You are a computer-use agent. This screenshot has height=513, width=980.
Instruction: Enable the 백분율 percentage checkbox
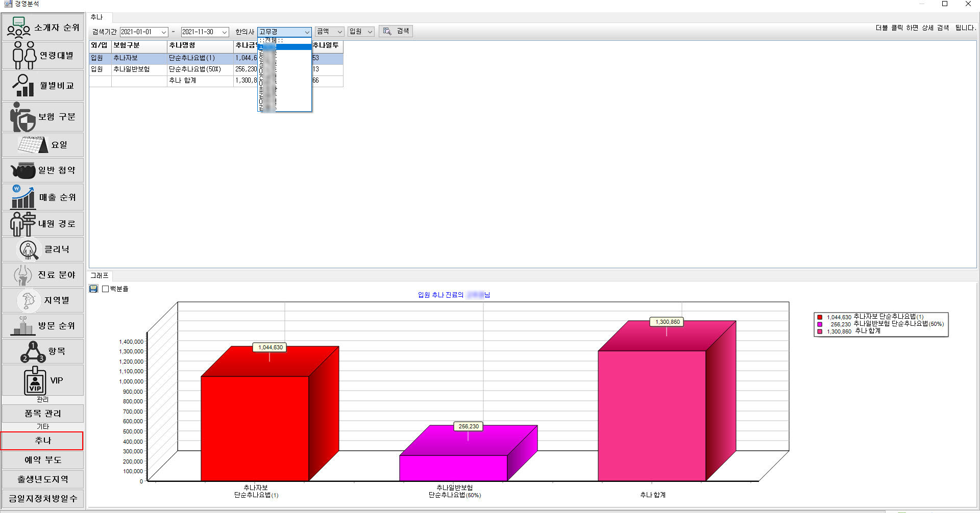pos(106,289)
